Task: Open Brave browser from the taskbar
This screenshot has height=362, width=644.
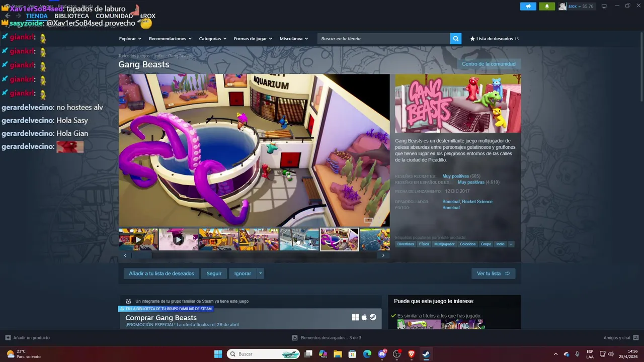Action: [412, 354]
